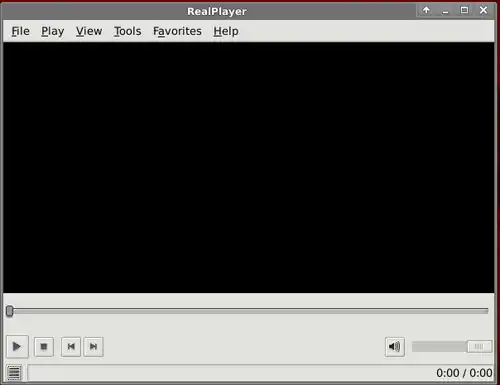Maximize the RealPlayer window
500x385 pixels.
pyautogui.click(x=464, y=10)
